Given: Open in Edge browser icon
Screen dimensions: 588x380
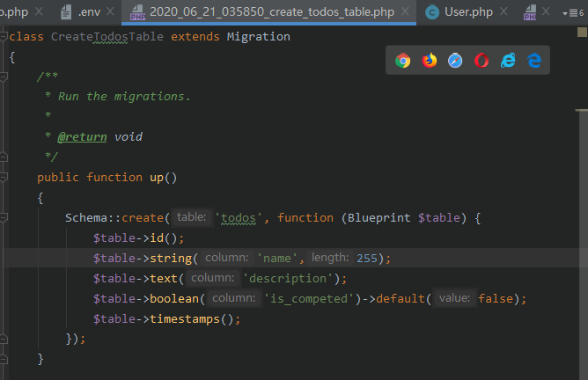Looking at the screenshot, I should pyautogui.click(x=534, y=61).
